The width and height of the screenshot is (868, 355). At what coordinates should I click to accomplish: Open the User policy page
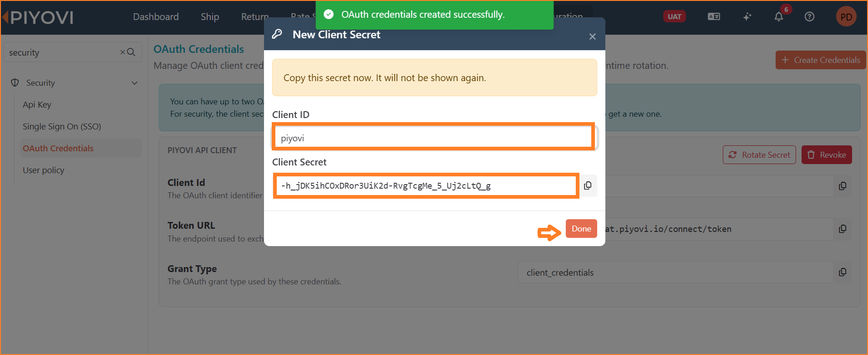(x=44, y=170)
